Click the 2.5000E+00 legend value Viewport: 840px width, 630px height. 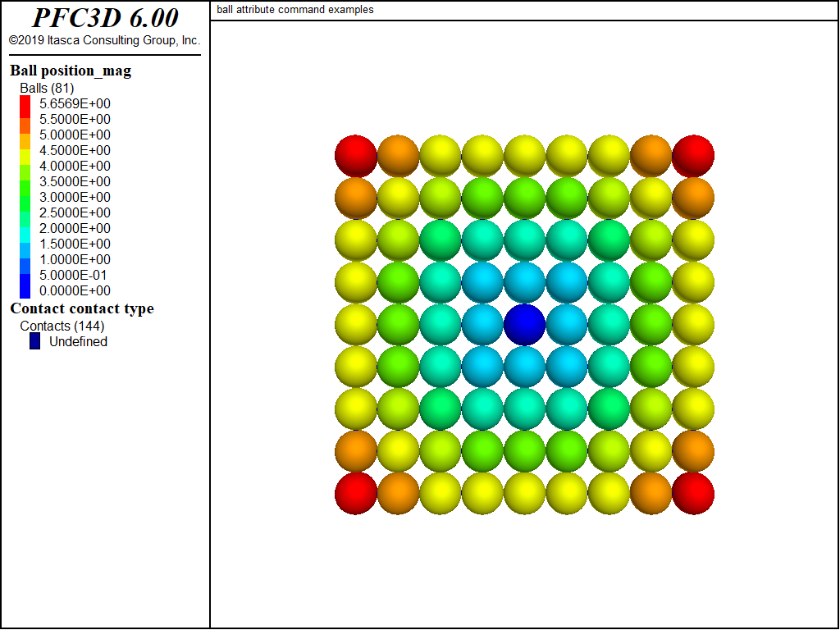[75, 212]
